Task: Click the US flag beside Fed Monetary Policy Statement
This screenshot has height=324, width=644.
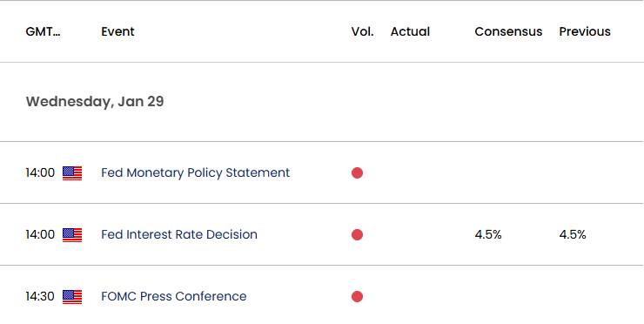Action: tap(72, 173)
